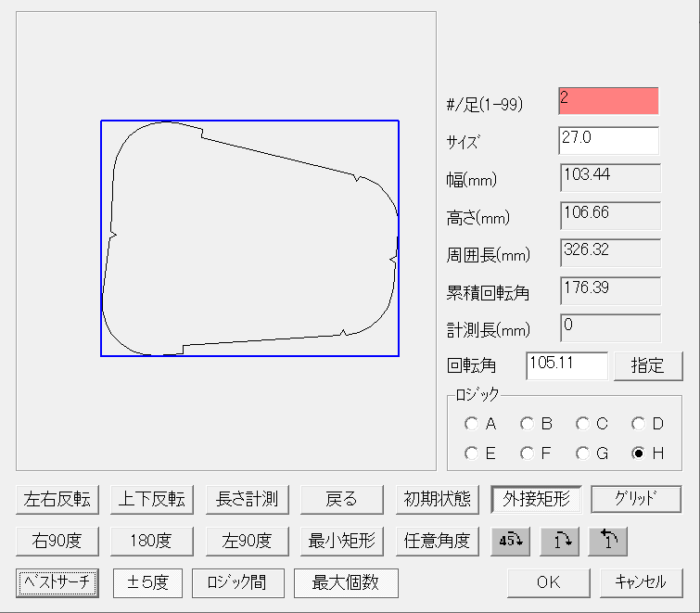Click the 累積回転角 value 176.39
Viewport: 700px width, 613px height.
click(610, 290)
